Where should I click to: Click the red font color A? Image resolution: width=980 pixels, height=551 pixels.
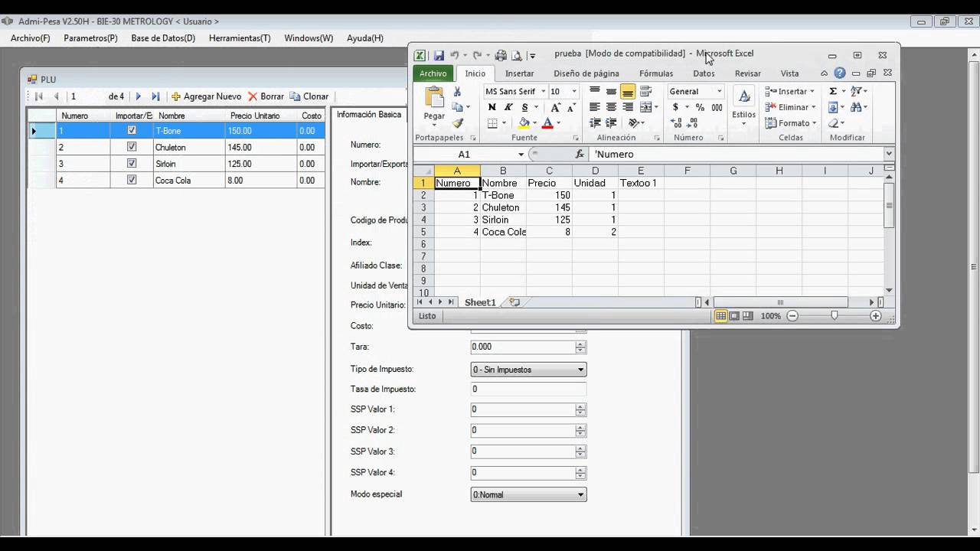pyautogui.click(x=547, y=123)
